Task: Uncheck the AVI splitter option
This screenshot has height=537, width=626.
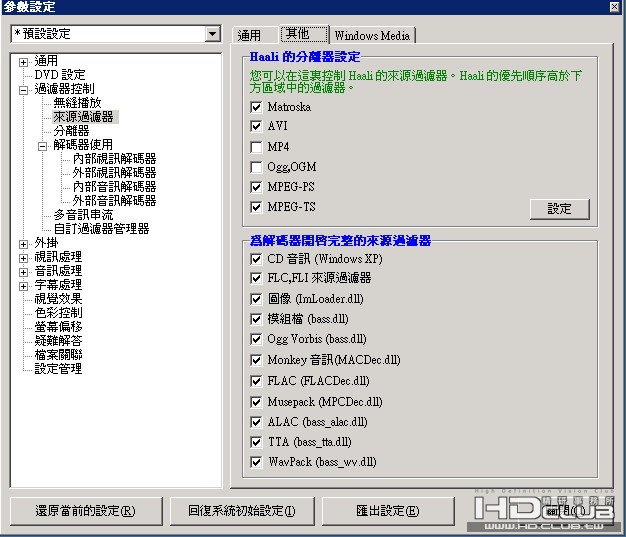Action: coord(256,126)
